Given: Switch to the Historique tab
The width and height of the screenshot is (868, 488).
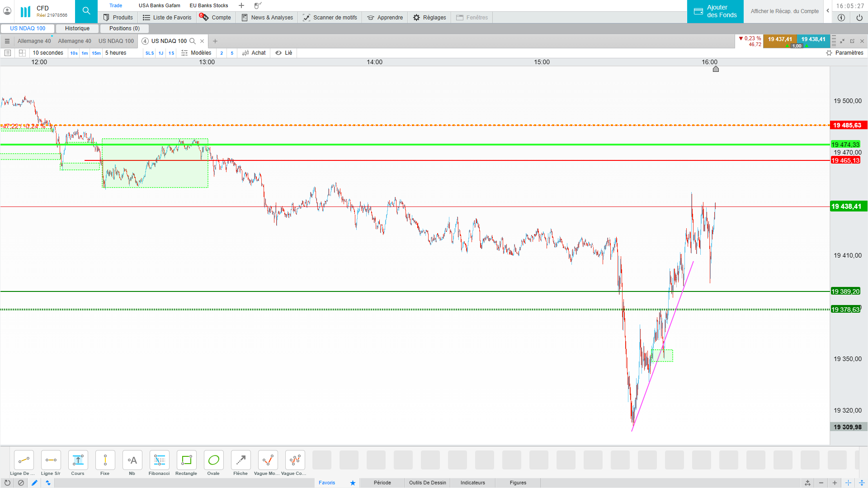Looking at the screenshot, I should [x=77, y=28].
